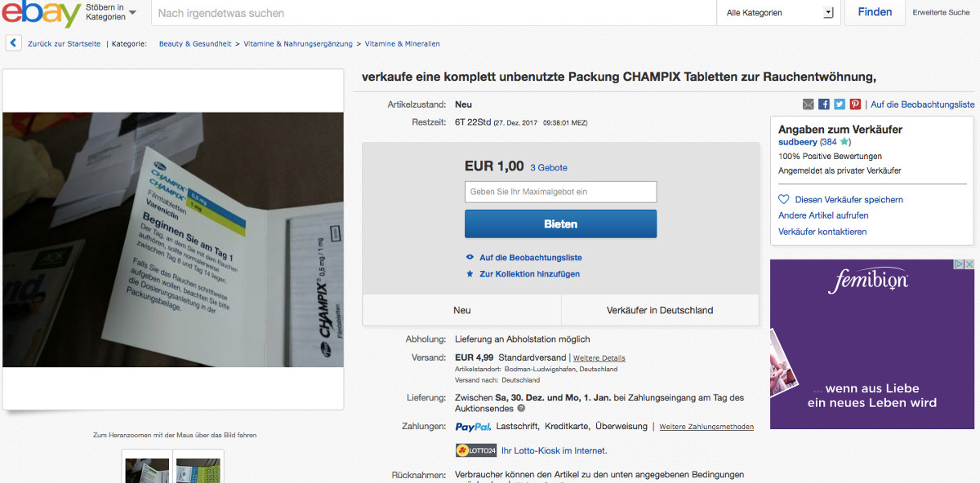The image size is (980, 483).
Task: Click the heart icon to save seller
Action: coord(784,199)
